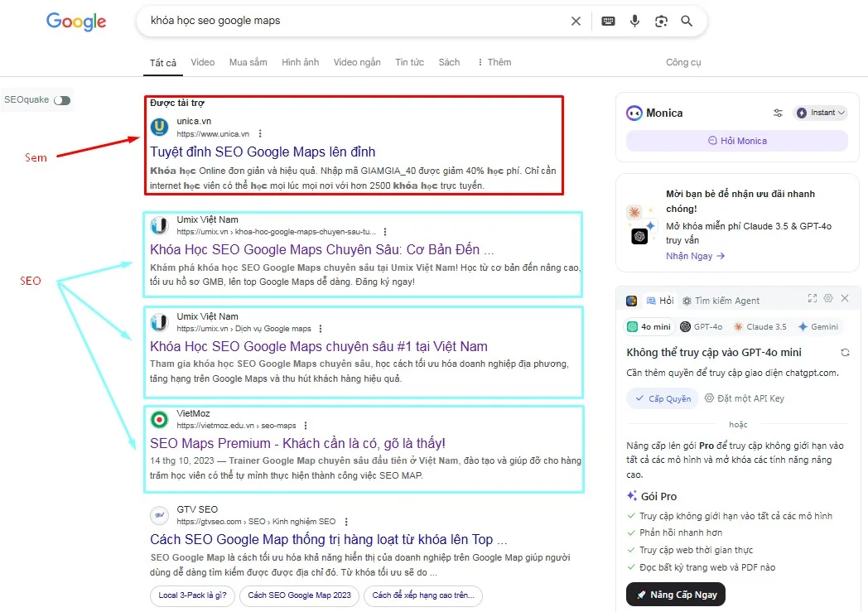Select the GPT-4o model tab

[x=701, y=326]
